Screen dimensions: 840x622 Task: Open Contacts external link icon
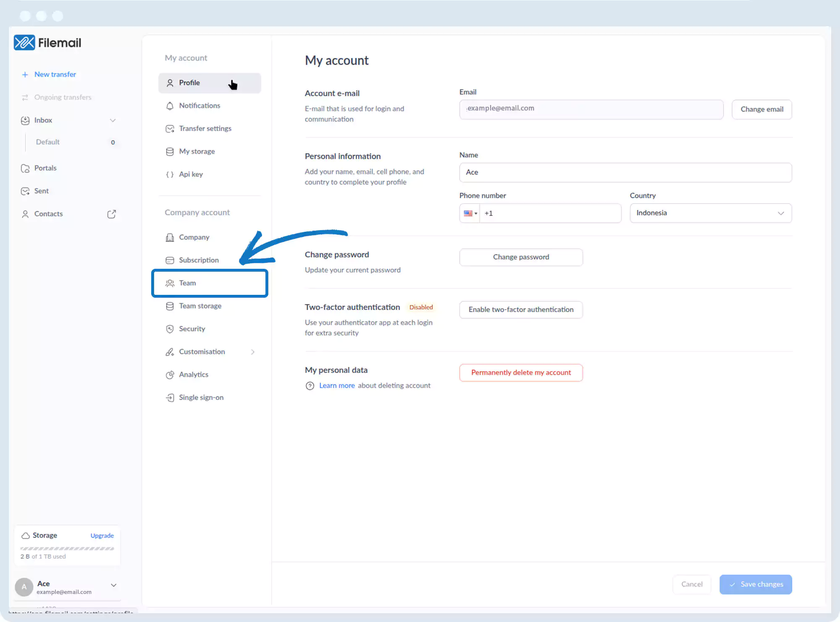point(111,214)
